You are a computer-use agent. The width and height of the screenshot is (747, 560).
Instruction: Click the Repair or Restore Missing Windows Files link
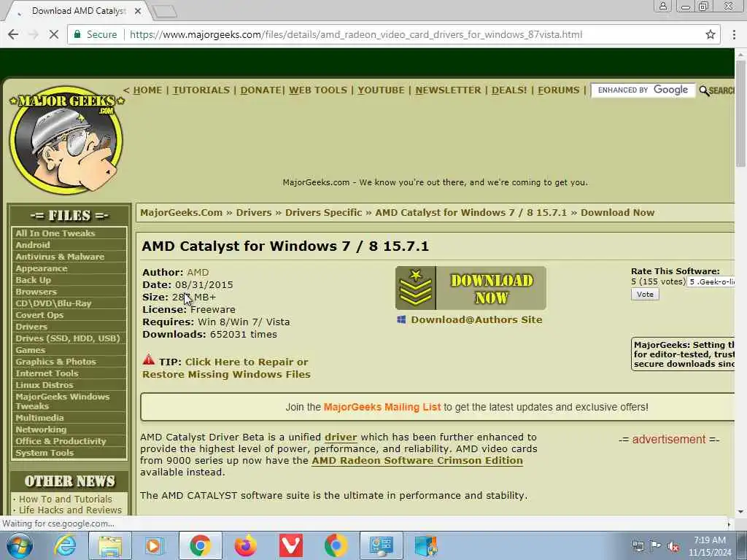pos(226,368)
